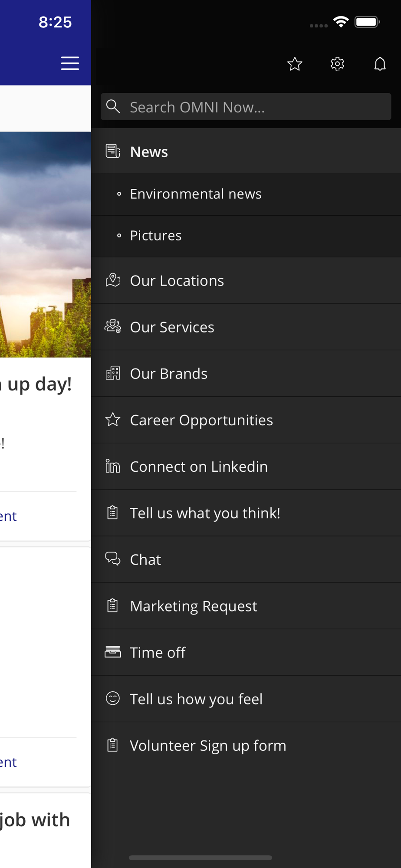
Task: Click the Chat bubbles icon
Action: (113, 559)
